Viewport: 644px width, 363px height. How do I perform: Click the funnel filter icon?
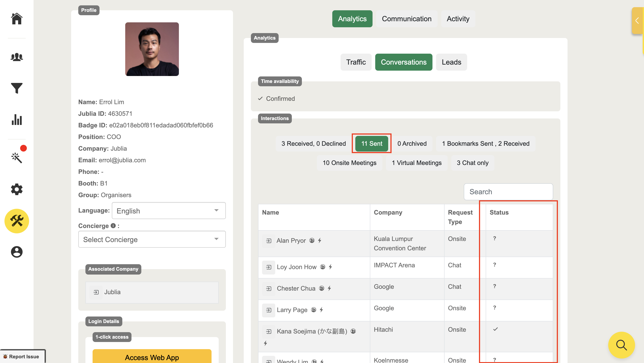point(17,88)
